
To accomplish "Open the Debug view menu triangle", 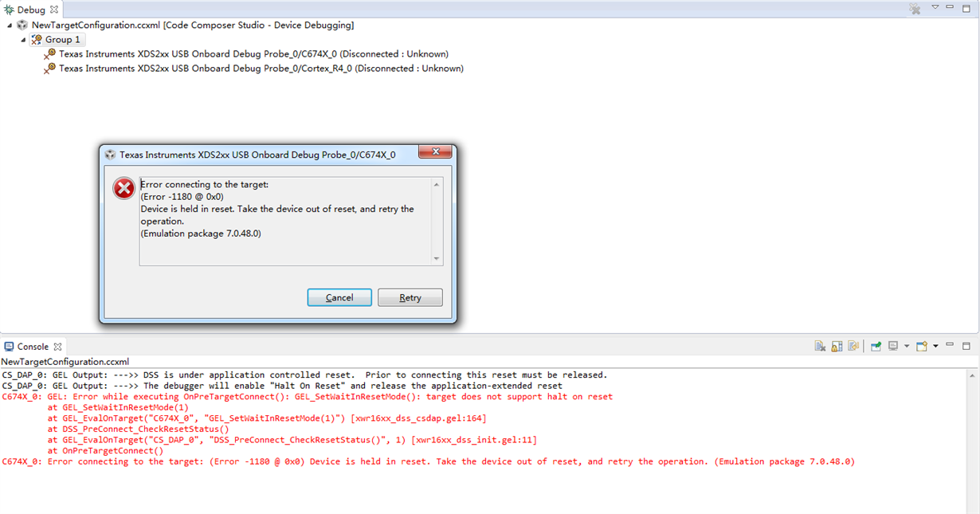I will pyautogui.click(x=935, y=8).
